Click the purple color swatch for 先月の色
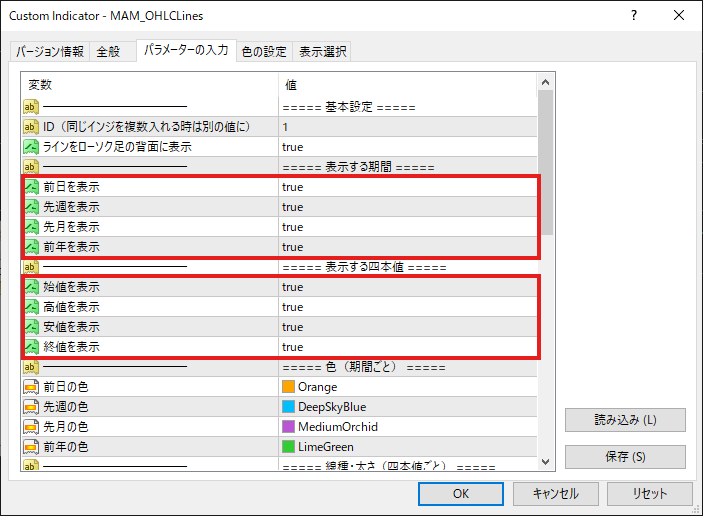The image size is (703, 516). [x=288, y=426]
